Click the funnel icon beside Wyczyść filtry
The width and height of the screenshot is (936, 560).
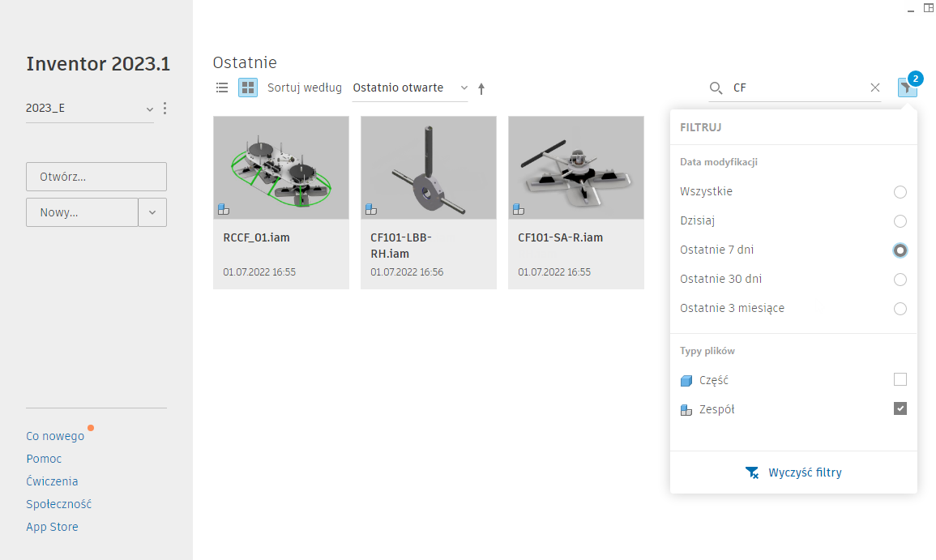752,472
